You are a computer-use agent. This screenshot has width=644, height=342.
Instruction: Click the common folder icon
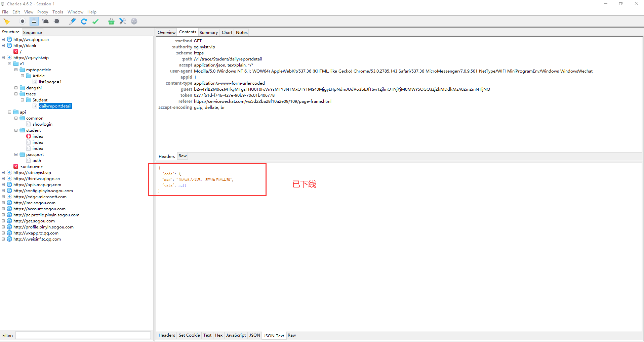click(22, 118)
